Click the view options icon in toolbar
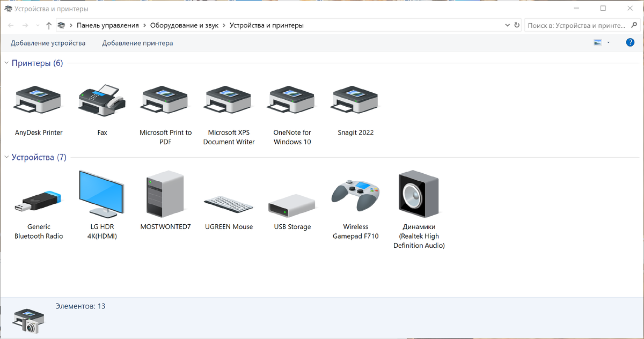This screenshot has height=339, width=644. [x=598, y=43]
